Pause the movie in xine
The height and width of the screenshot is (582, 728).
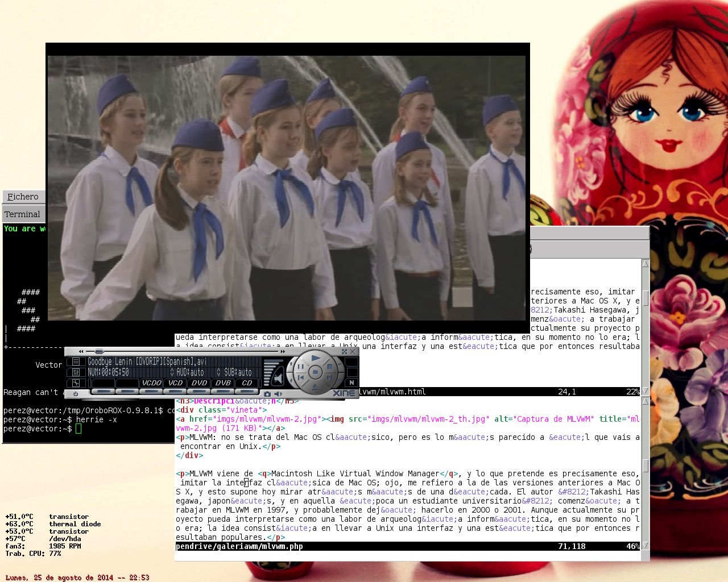coord(300,367)
